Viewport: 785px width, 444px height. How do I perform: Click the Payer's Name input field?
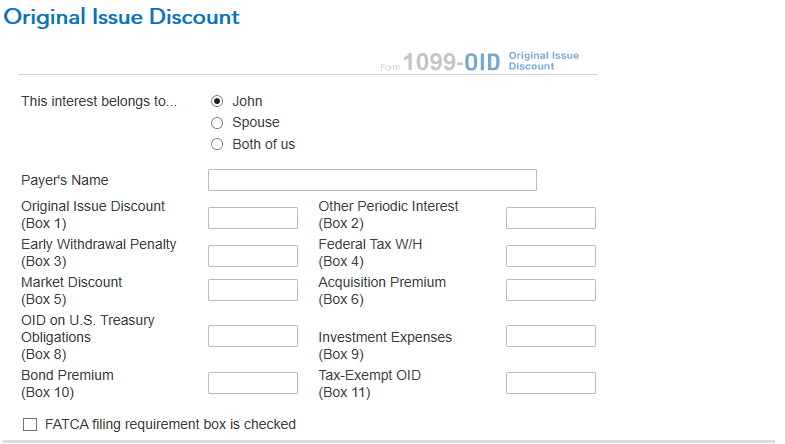[372, 180]
